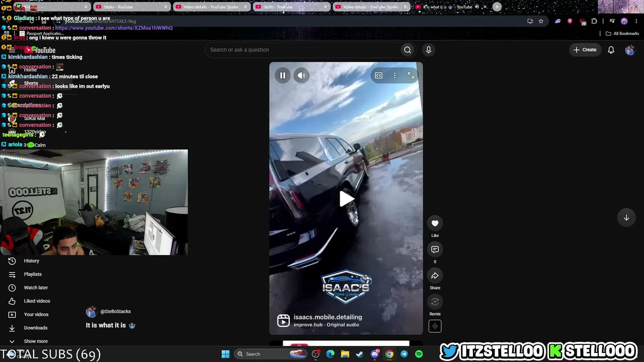Image resolution: width=644 pixels, height=362 pixels.
Task: Remix this Short
Action: [x=435, y=302]
